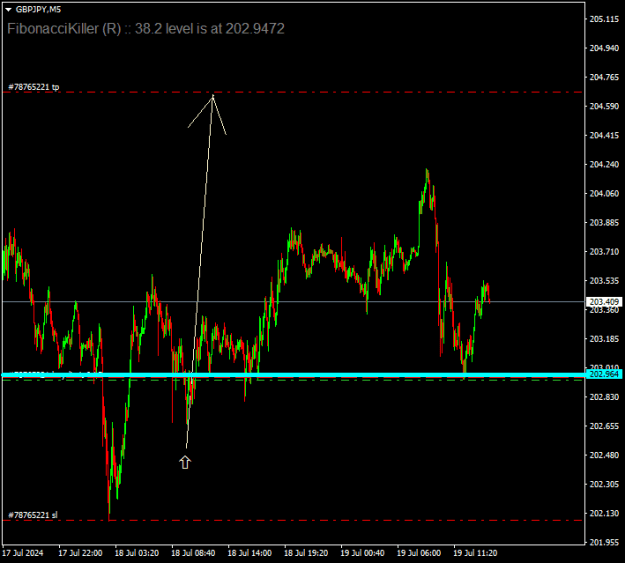Click the cyan line price tag 202.964
This screenshot has height=563, width=625.
[x=604, y=374]
